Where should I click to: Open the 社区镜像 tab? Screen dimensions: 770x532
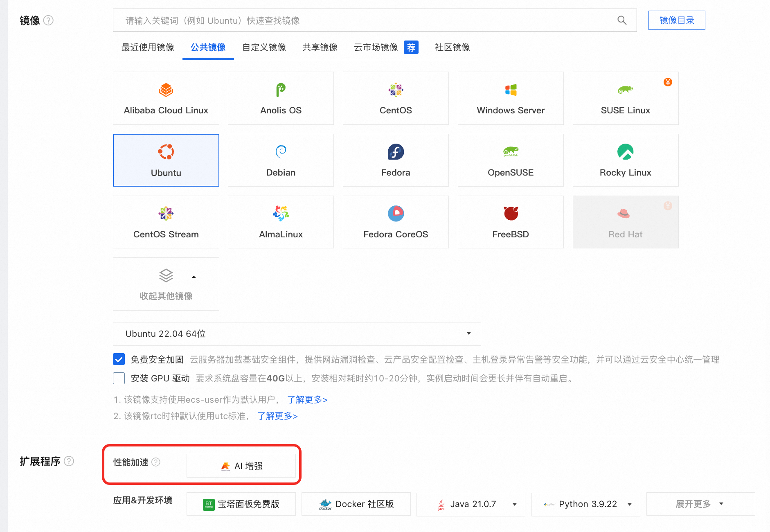point(452,47)
